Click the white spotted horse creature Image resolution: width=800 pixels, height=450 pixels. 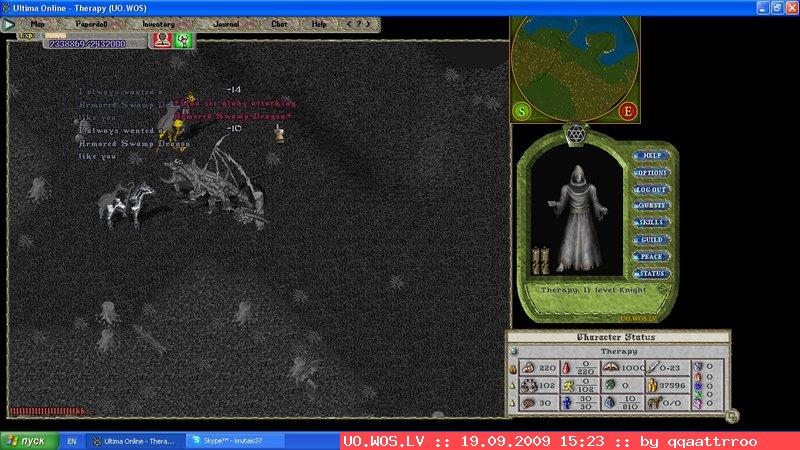[x=126, y=204]
